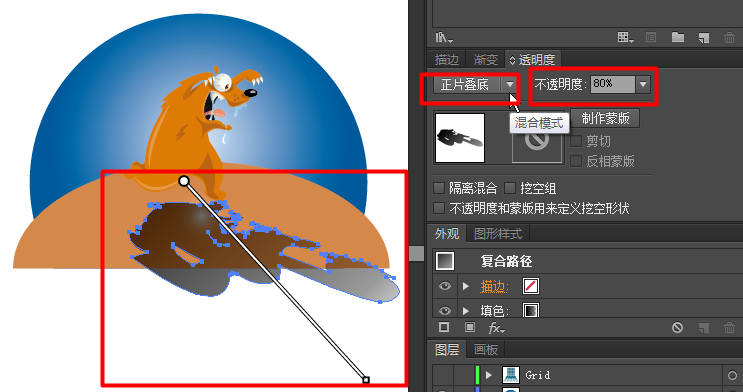Cycle the 透明度 panel display arrows
Screen dimensions: 743x392
512,60
